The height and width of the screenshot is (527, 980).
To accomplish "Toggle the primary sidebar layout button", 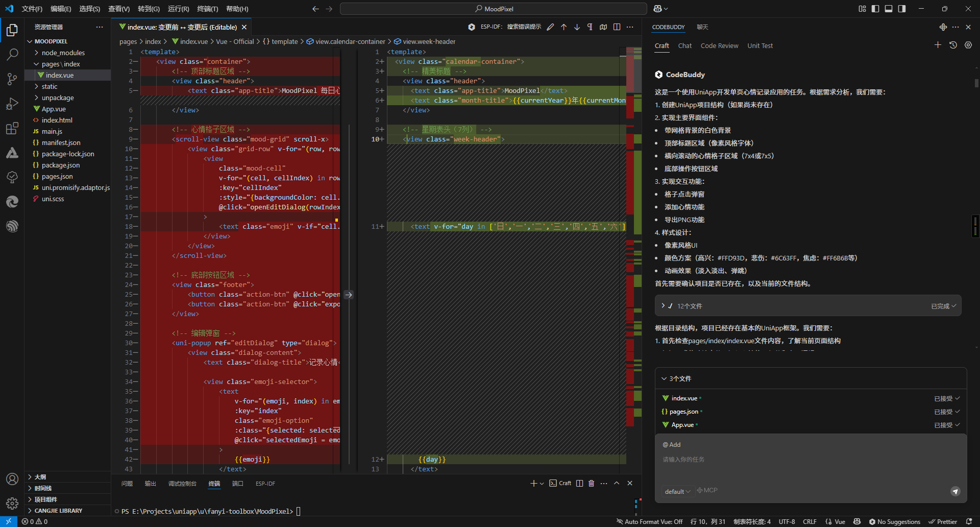I will click(x=875, y=9).
